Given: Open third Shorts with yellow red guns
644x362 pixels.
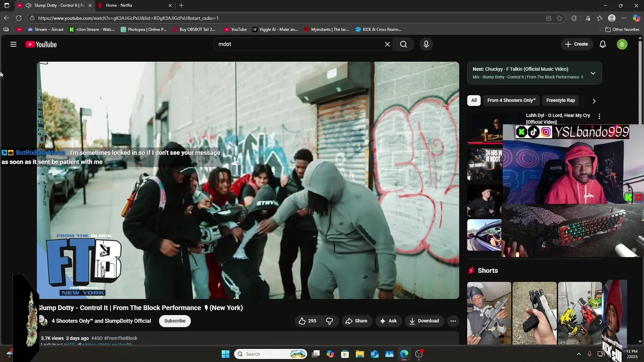Looking at the screenshot, I should click(x=580, y=313).
